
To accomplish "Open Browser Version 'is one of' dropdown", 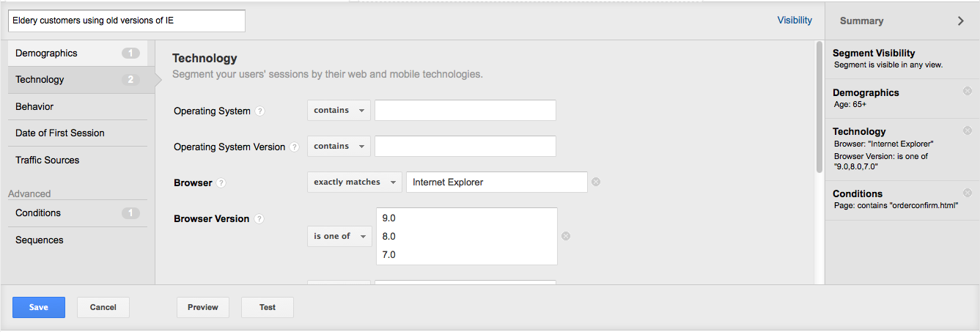I will (339, 236).
